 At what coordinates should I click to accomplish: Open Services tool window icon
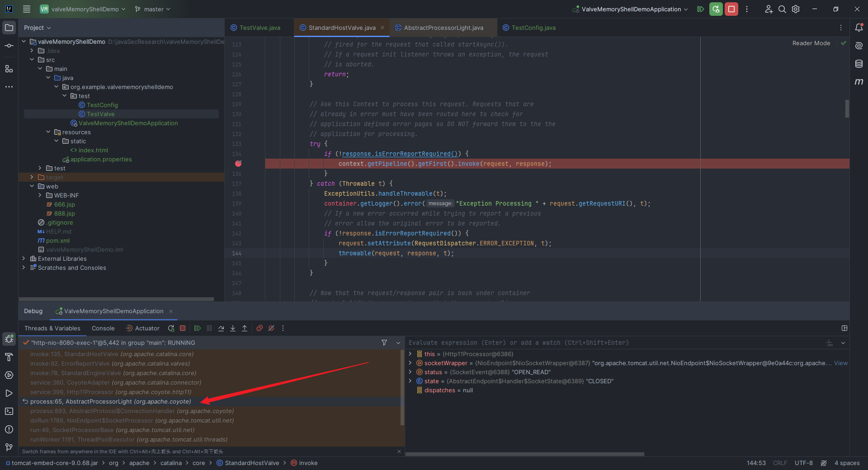[x=9, y=375]
